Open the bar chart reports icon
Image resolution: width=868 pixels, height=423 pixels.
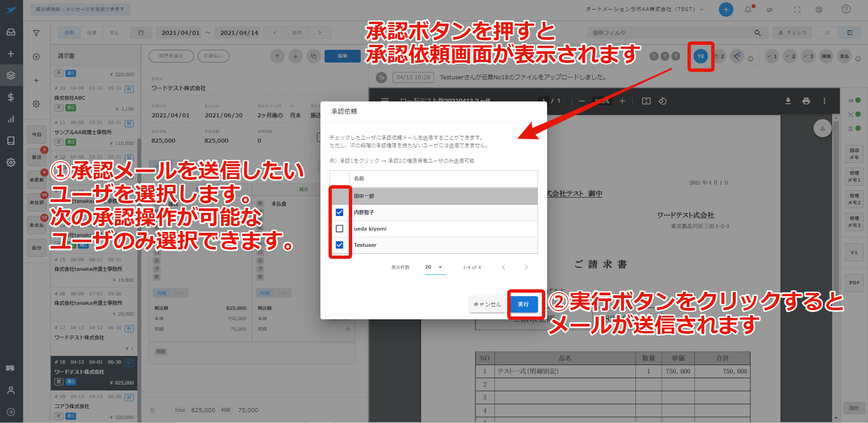(x=11, y=119)
